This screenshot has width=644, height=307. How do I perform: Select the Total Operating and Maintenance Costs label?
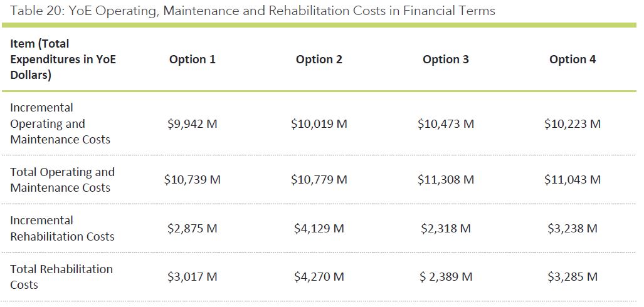pos(62,180)
